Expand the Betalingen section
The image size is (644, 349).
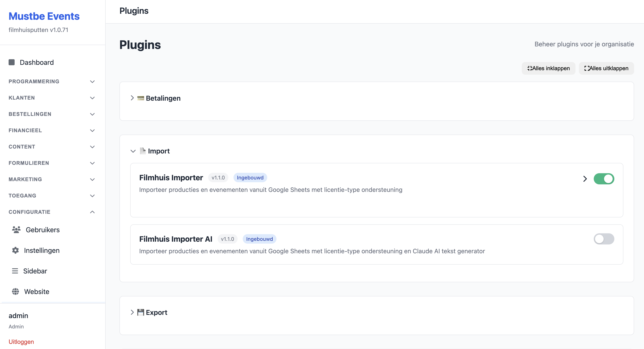132,98
